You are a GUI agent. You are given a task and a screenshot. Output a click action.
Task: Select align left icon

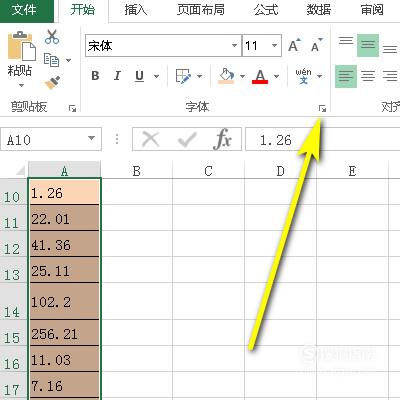pos(346,76)
